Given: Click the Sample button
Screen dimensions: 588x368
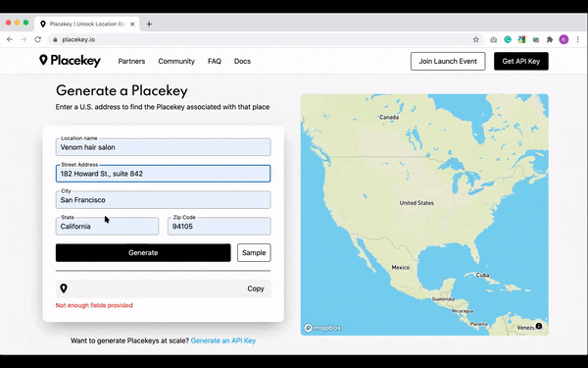Looking at the screenshot, I should click(x=254, y=253).
